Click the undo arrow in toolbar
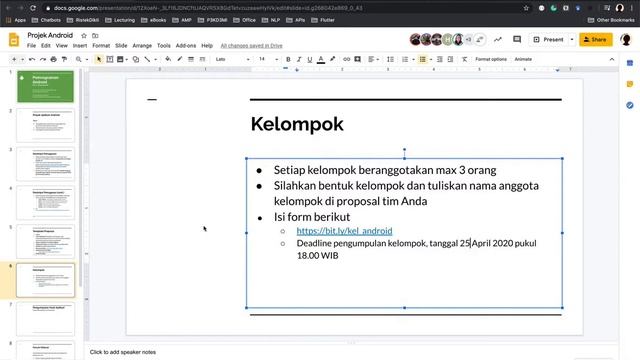This screenshot has height=360, width=640. pos(32,60)
